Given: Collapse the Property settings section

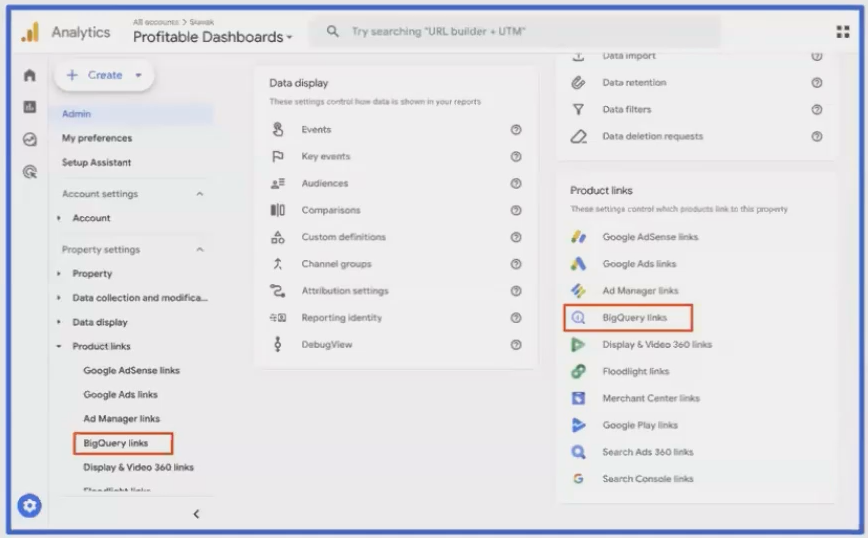Looking at the screenshot, I should pos(200,250).
